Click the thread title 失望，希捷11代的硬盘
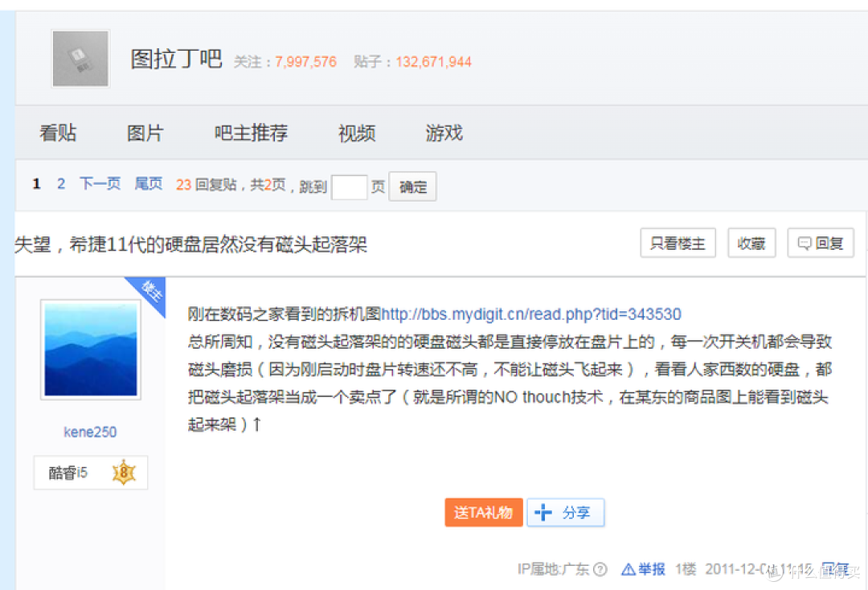This screenshot has height=590, width=868. tap(191, 244)
